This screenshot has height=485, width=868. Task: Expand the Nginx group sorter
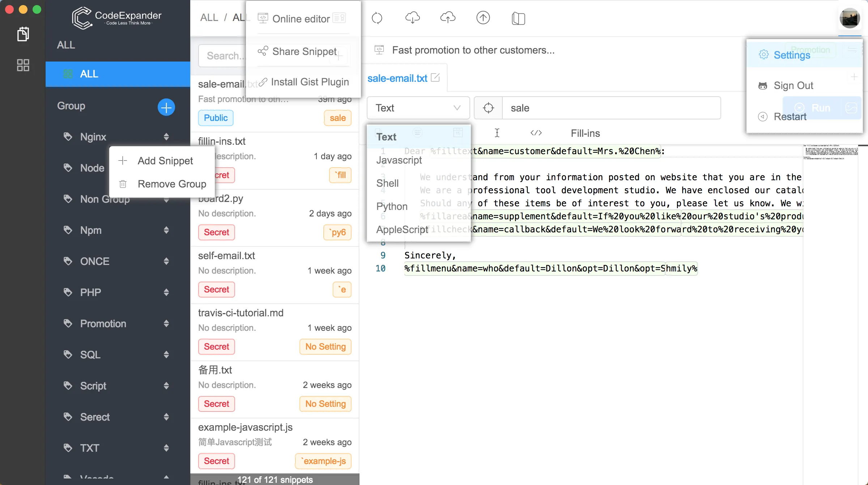coord(166,136)
